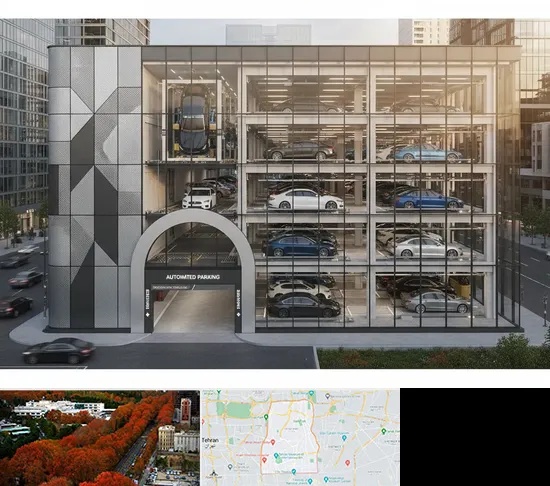Click the Tehran city label on the map
The height and width of the screenshot is (486, 550).
pyautogui.click(x=210, y=440)
